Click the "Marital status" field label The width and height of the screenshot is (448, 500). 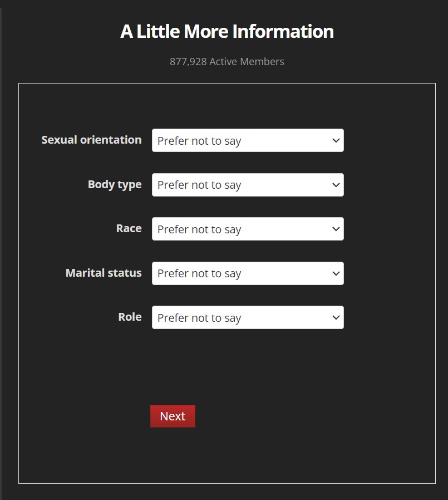104,273
